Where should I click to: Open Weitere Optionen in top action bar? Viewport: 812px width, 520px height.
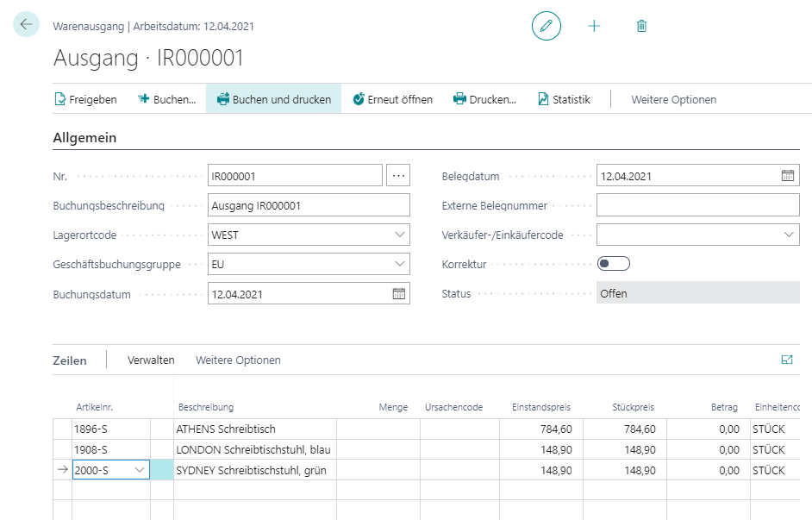point(673,99)
